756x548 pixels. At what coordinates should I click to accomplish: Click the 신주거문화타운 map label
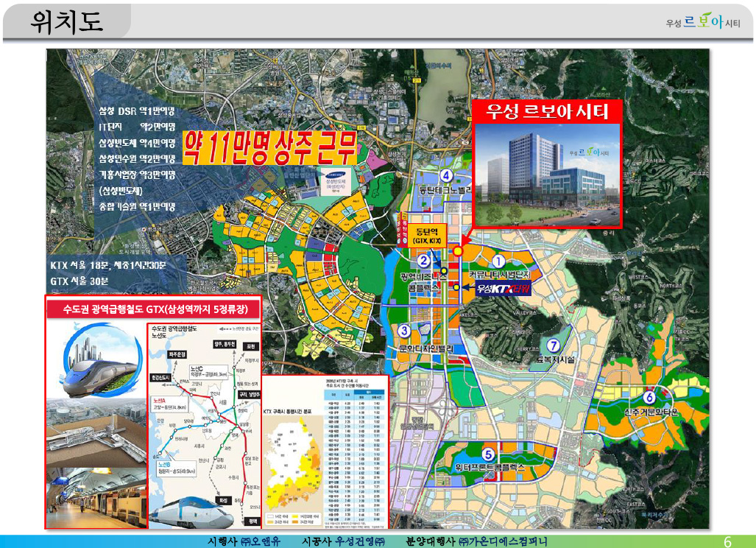click(x=651, y=412)
